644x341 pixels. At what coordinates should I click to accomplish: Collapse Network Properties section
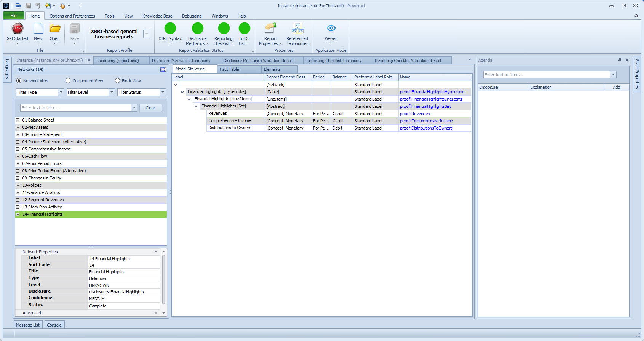click(x=156, y=252)
